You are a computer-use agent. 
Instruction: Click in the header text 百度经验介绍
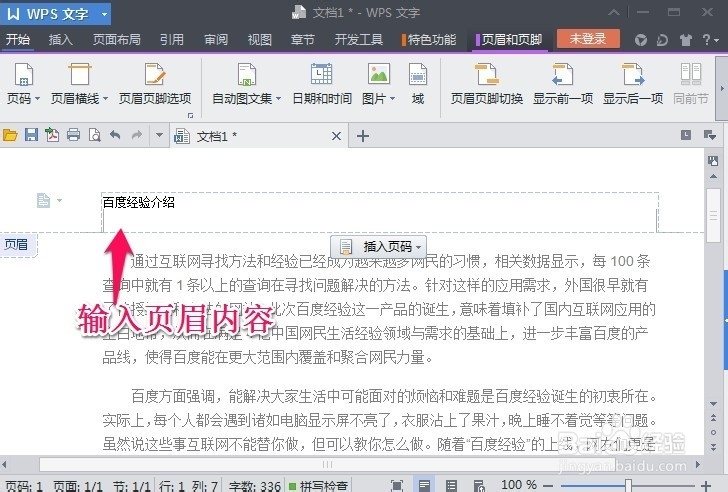click(x=138, y=202)
